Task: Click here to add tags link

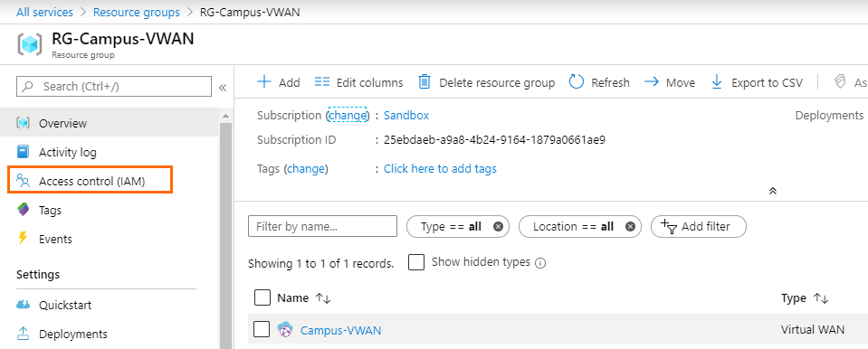Action: point(440,169)
